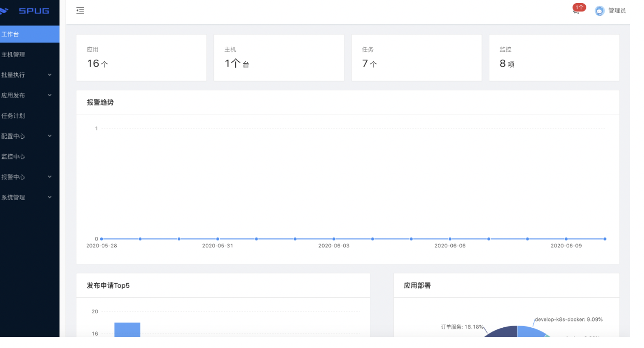
Task: Click the 主机 statistic card
Action: [x=279, y=58]
